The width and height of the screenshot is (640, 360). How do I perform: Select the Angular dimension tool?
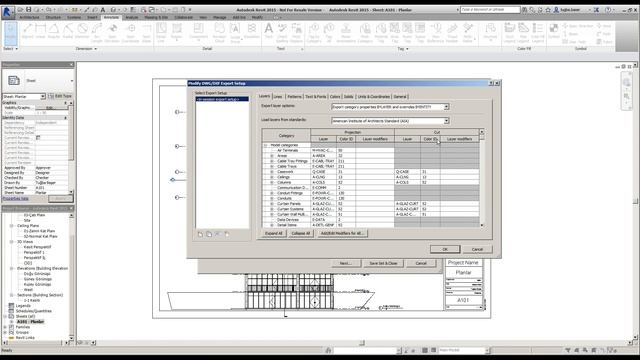(54, 31)
